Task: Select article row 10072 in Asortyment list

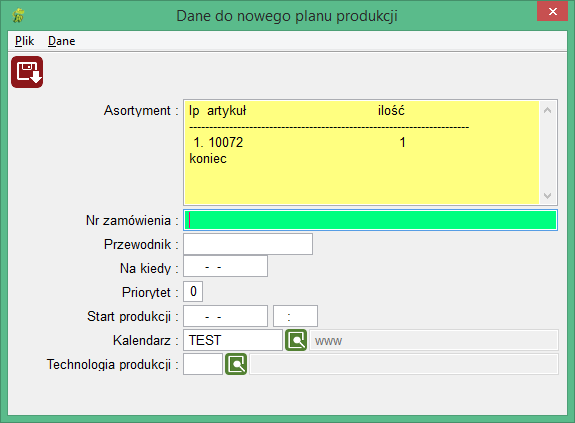Action: [x=298, y=142]
